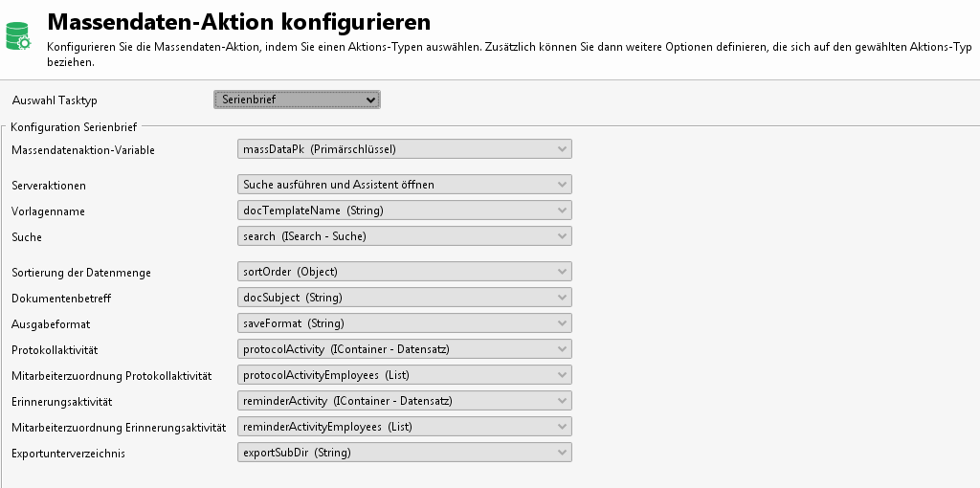Click the database gear icon in header
The image size is (980, 488).
(x=19, y=37)
